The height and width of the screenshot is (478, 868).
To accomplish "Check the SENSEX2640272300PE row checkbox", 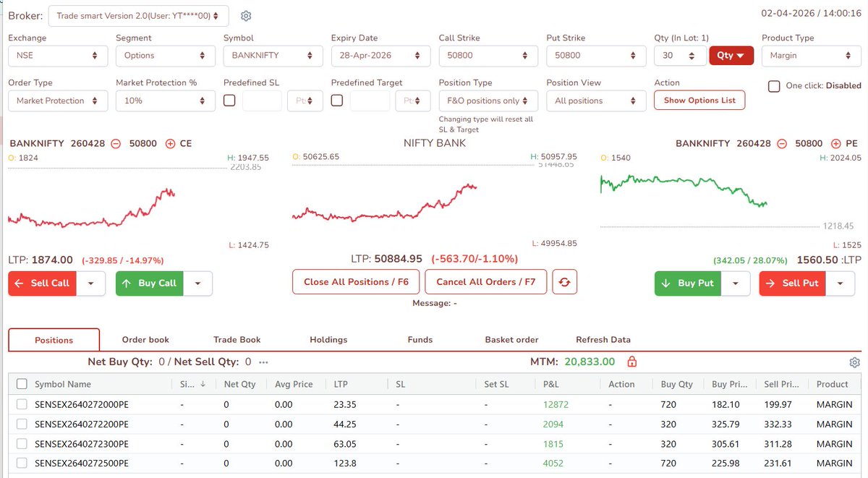I will pos(22,443).
